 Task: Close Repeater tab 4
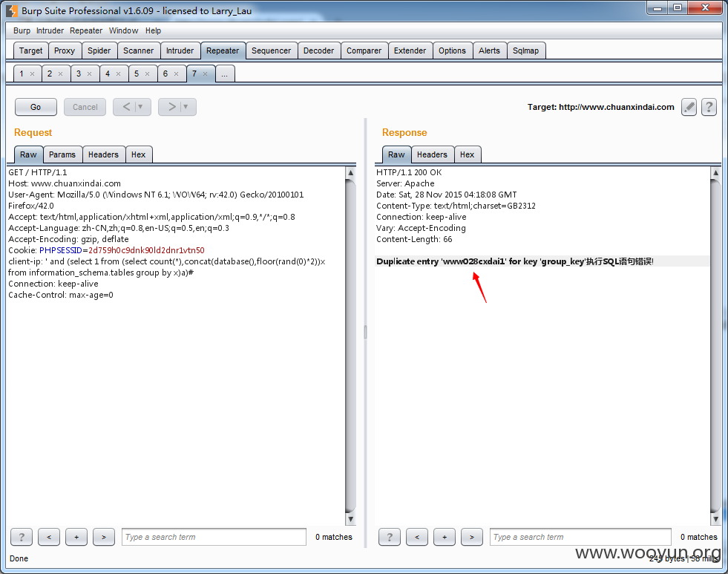[x=119, y=74]
